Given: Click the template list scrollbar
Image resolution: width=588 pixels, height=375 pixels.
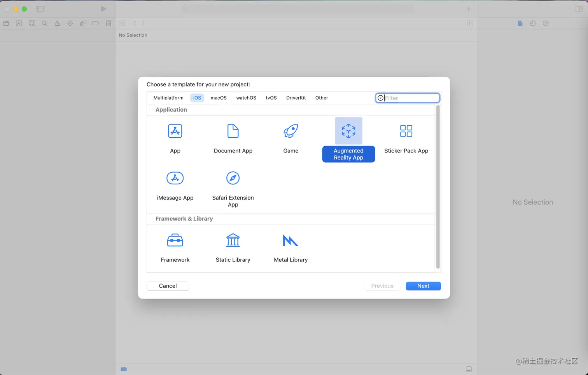Looking at the screenshot, I should pos(438,187).
